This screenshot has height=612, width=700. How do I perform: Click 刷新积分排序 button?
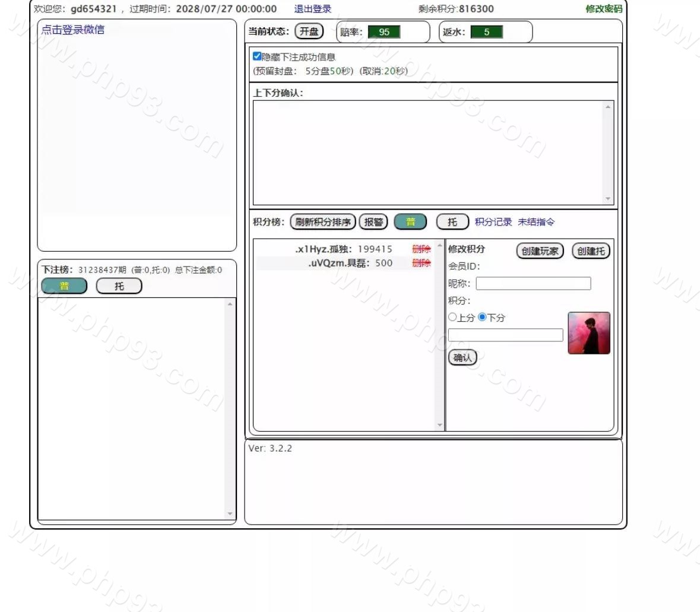coord(323,222)
